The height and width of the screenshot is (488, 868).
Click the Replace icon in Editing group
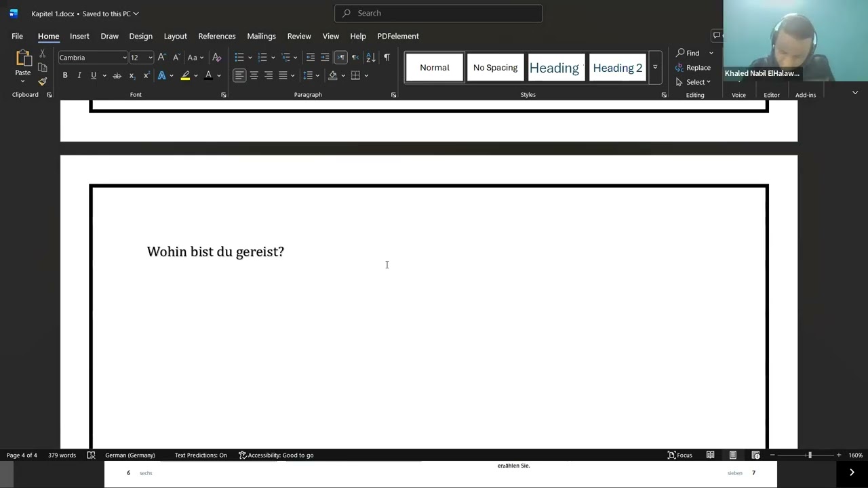pyautogui.click(x=680, y=68)
